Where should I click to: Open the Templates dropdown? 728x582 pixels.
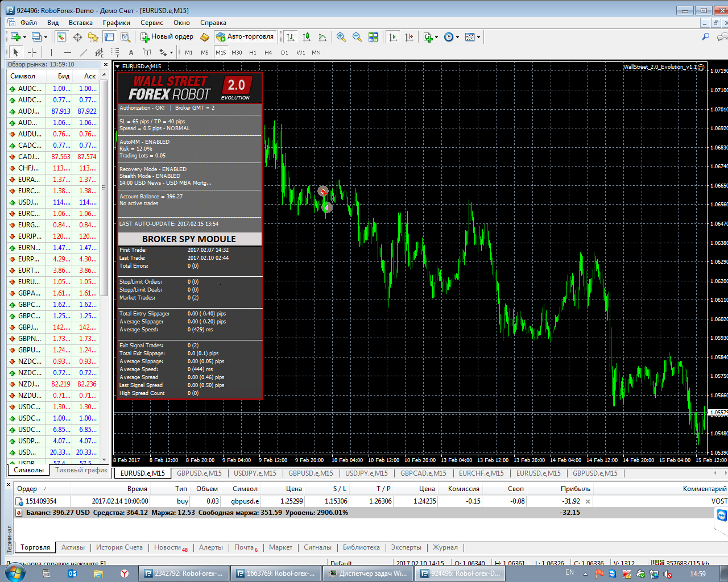[472, 37]
